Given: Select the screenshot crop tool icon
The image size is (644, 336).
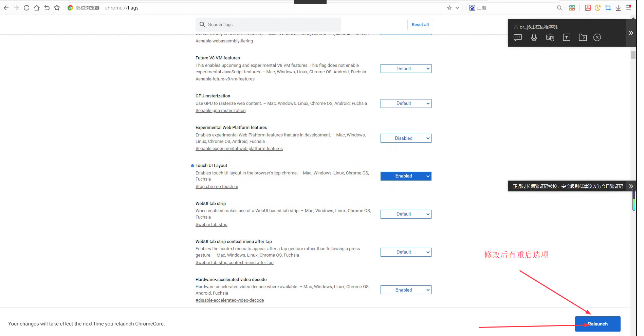Looking at the screenshot, I should (x=608, y=8).
